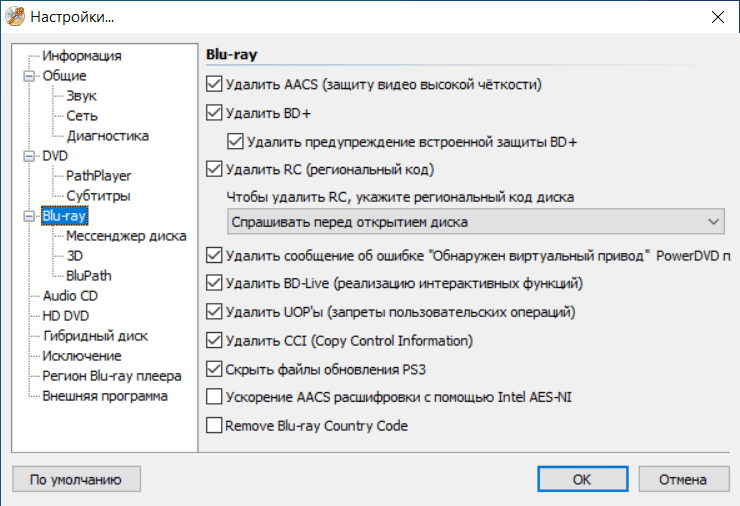The image size is (740, 506).
Task: Uncheck Удалить AACS checkbox
Action: (213, 85)
